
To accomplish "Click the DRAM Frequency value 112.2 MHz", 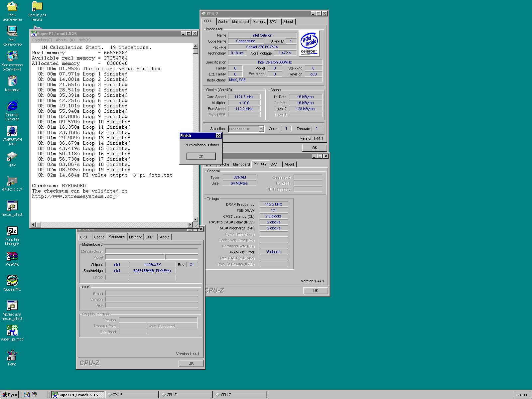I will pos(274,204).
